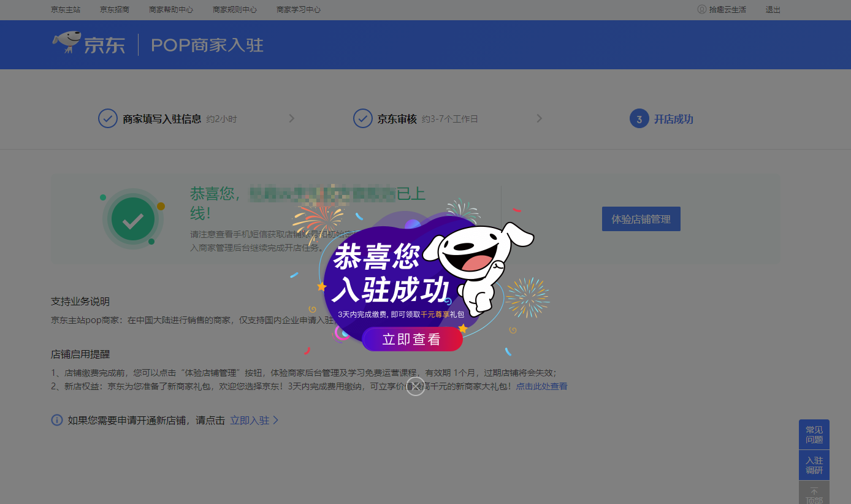Select step 商家填写入驻信息
Viewport: 851px width, 504px height.
(x=162, y=119)
